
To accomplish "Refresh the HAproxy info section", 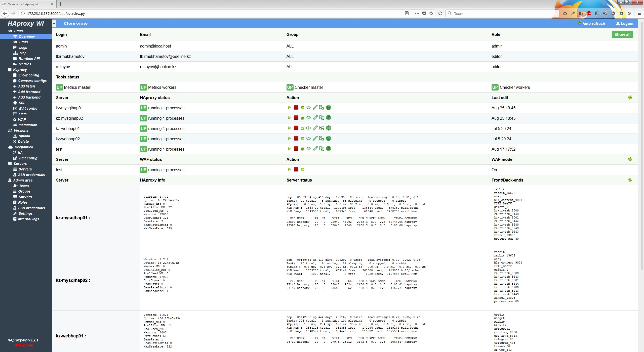I will pos(630,180).
